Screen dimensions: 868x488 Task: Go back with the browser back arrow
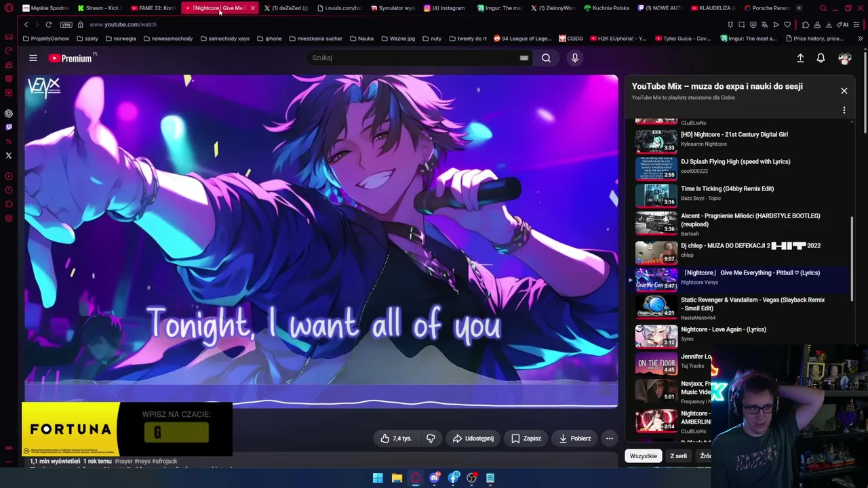pos(26,24)
